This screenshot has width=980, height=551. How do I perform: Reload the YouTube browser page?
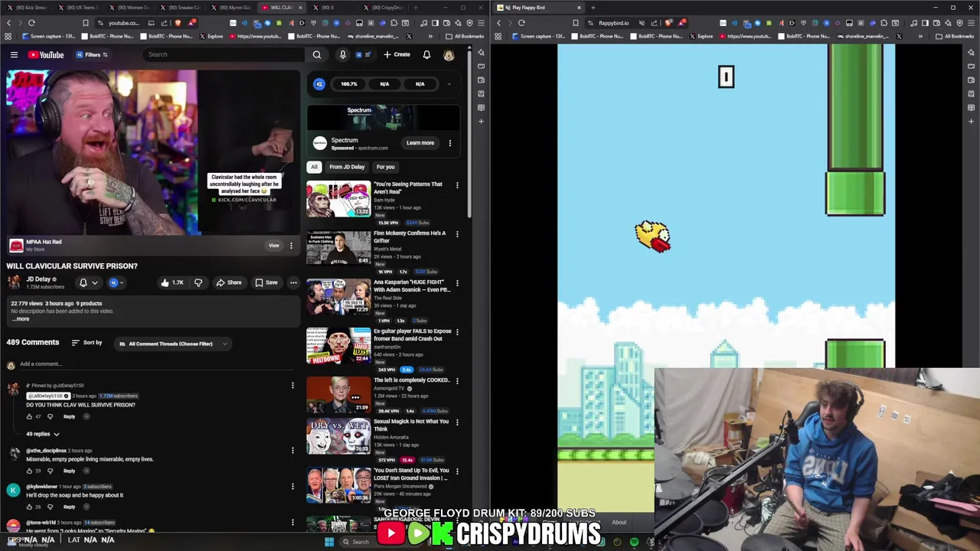[31, 23]
